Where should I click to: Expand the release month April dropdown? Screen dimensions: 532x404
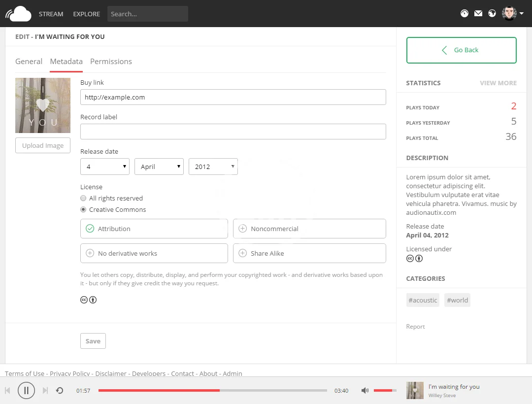click(x=159, y=167)
